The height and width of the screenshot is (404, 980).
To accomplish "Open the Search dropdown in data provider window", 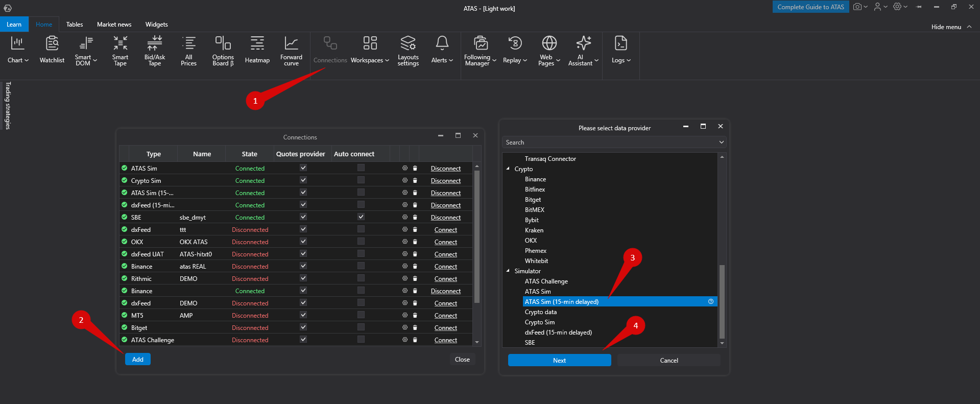I will [722, 142].
